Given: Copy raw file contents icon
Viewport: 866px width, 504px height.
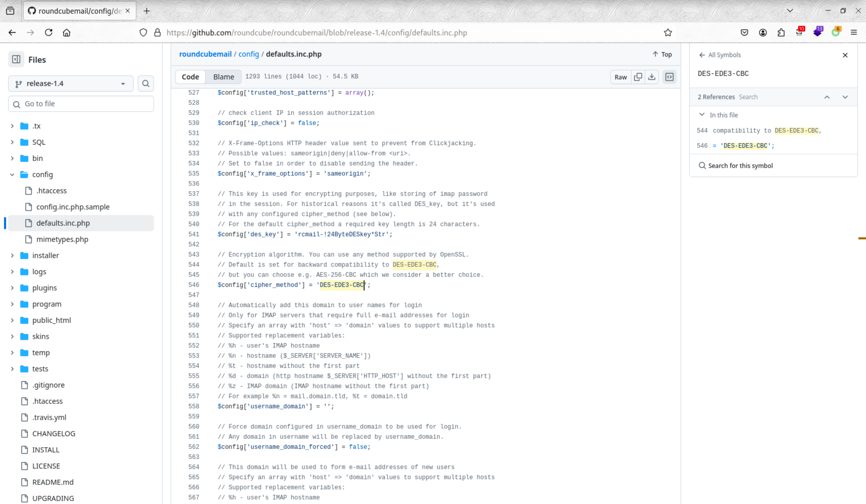Looking at the screenshot, I should pyautogui.click(x=638, y=77).
